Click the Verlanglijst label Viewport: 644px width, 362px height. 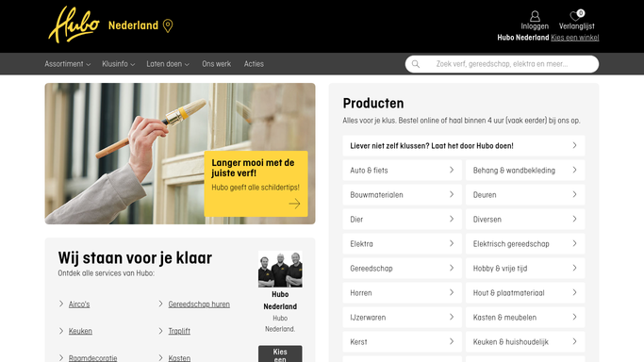click(x=577, y=26)
